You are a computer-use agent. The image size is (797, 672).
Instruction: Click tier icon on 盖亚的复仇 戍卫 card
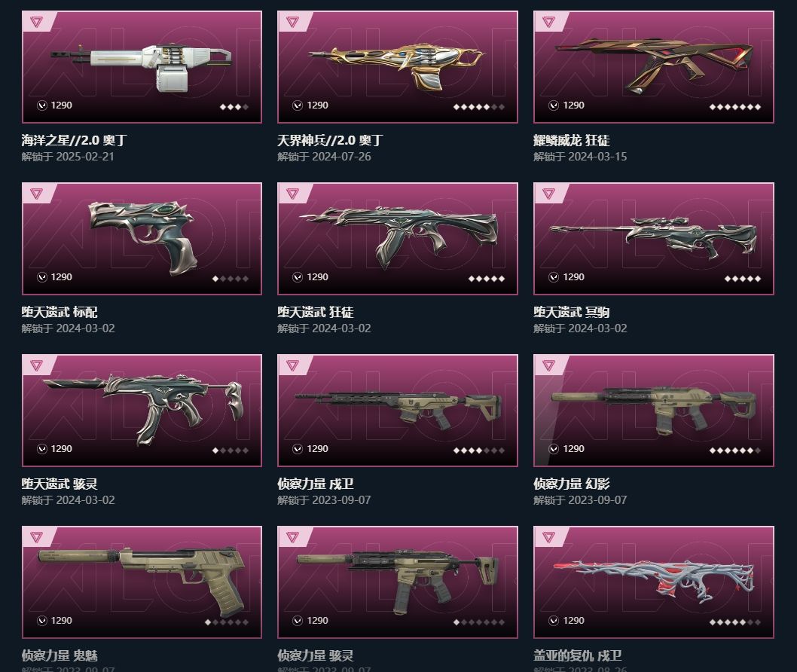548,537
